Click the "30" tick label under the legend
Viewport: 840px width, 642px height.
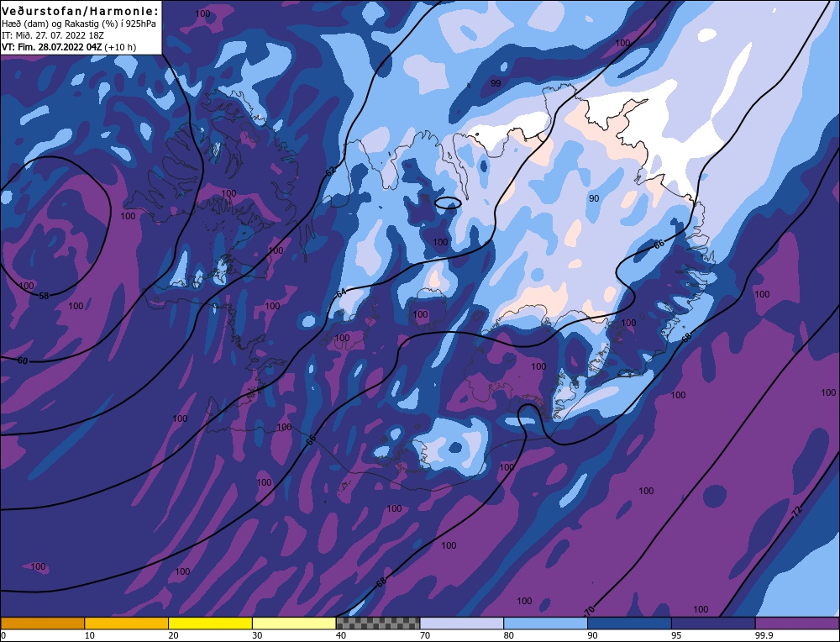(x=257, y=635)
